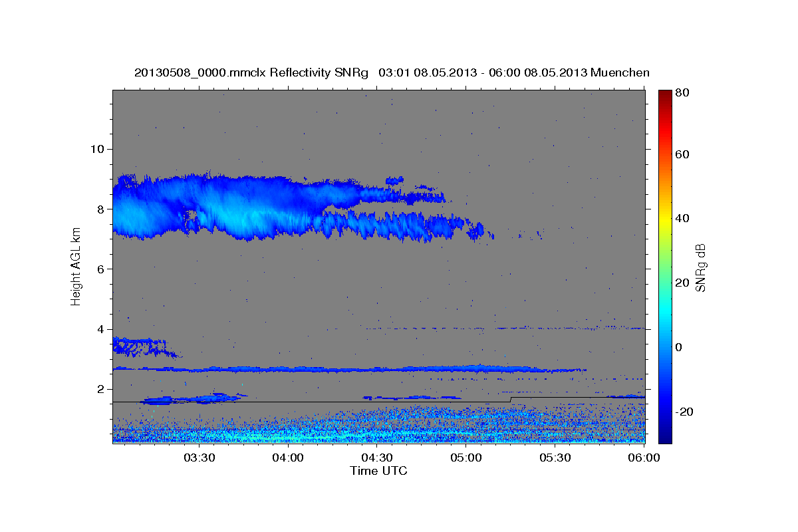Viewport: 798px width, 532px height.
Task: Click the colorbar value 0
Action: [679, 347]
